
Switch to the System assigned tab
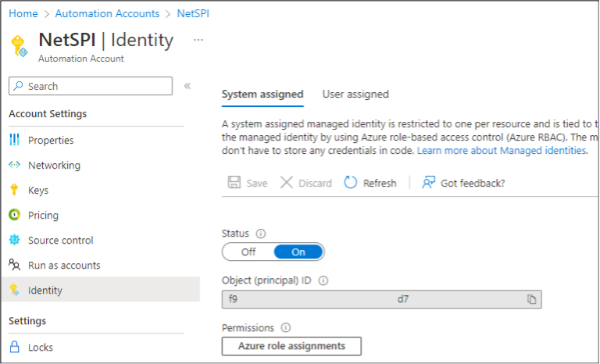262,95
